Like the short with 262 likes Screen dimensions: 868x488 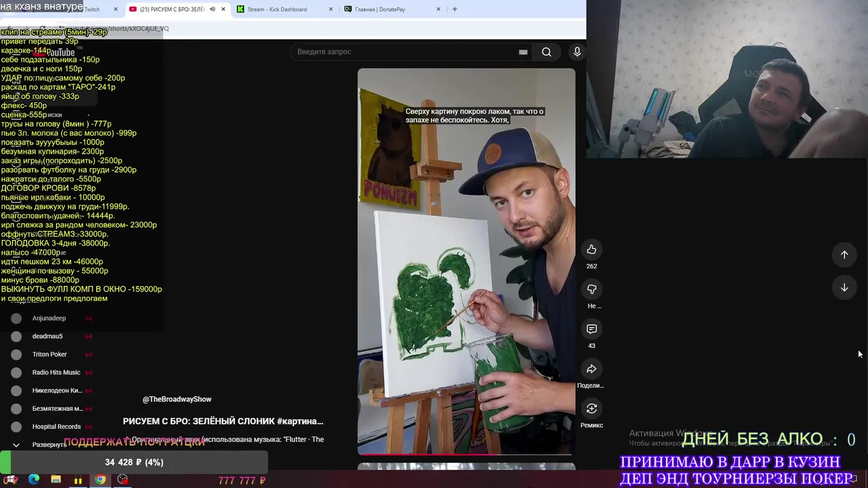(x=591, y=249)
